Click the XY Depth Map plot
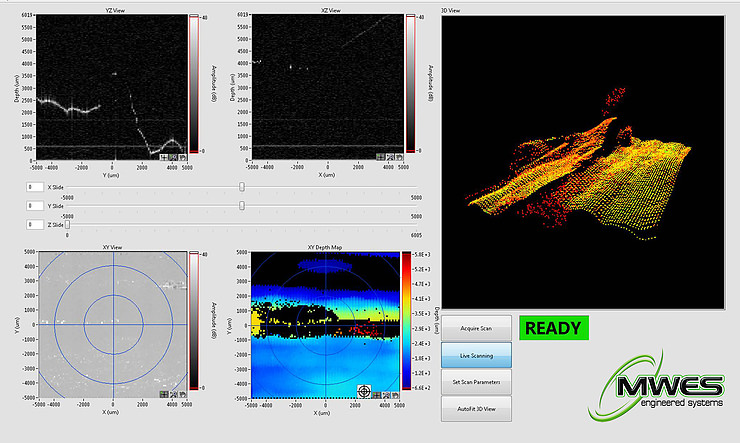740x443 pixels. click(x=325, y=325)
